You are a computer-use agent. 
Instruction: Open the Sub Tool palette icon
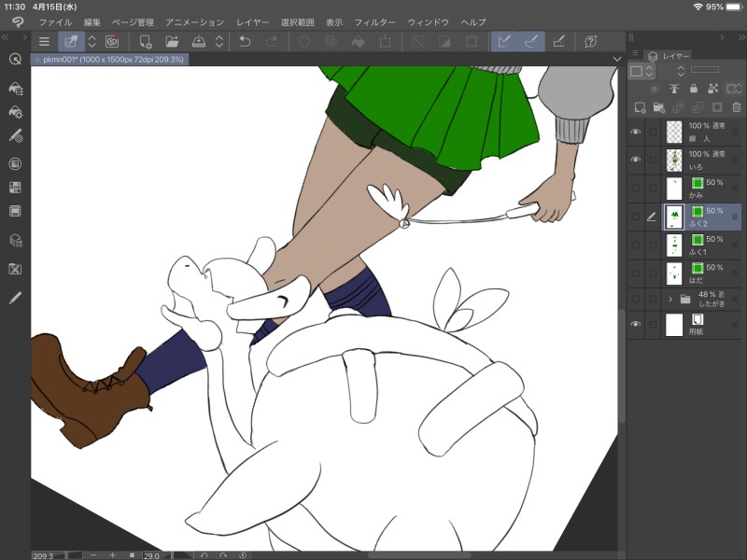click(15, 88)
